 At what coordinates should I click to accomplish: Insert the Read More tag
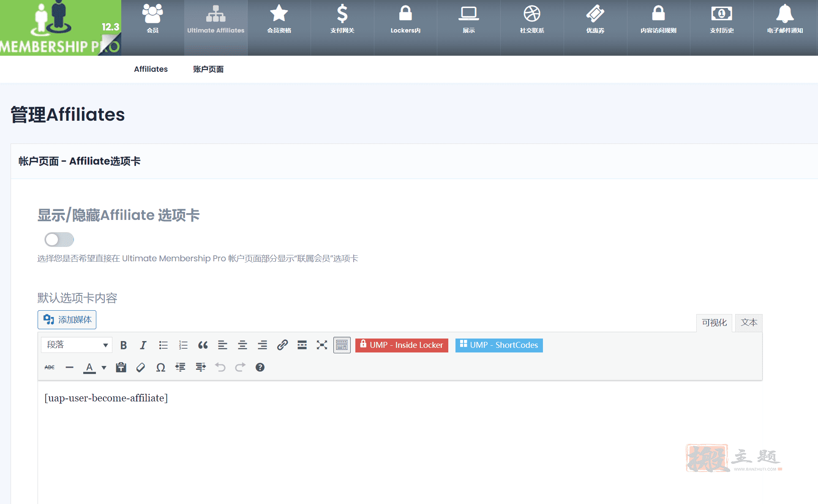(x=302, y=345)
